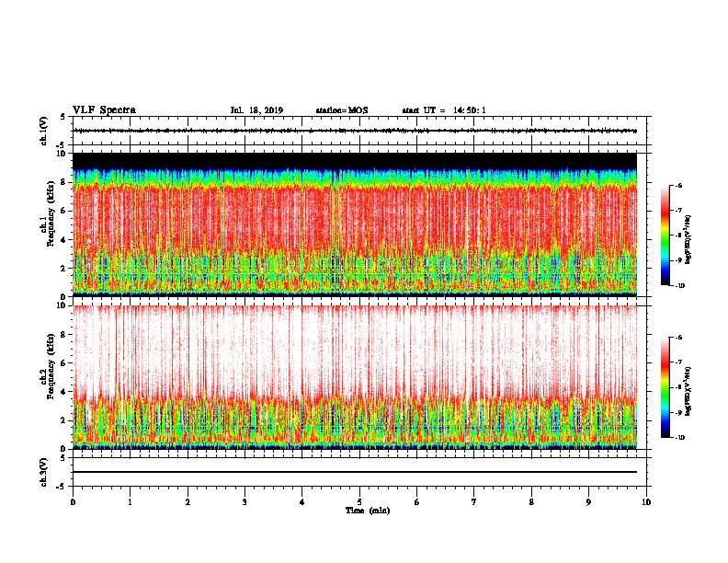Click the time axis tick label "3"
728x563 pixels.
point(245,502)
